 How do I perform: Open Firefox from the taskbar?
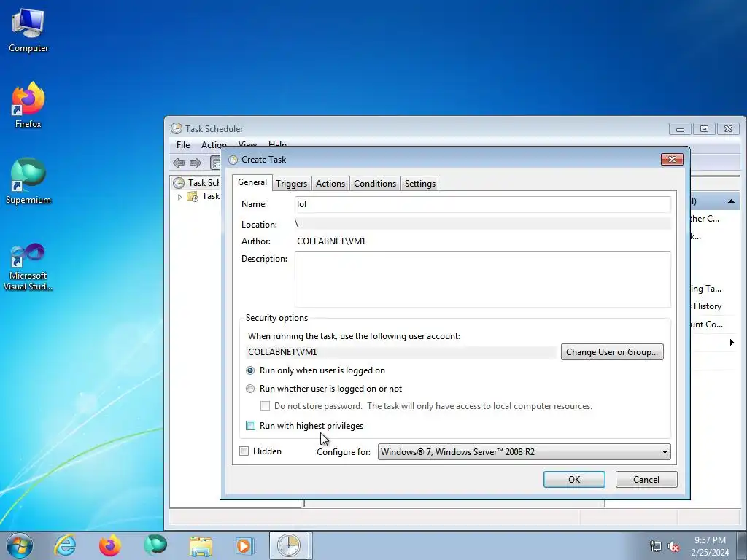[109, 545]
